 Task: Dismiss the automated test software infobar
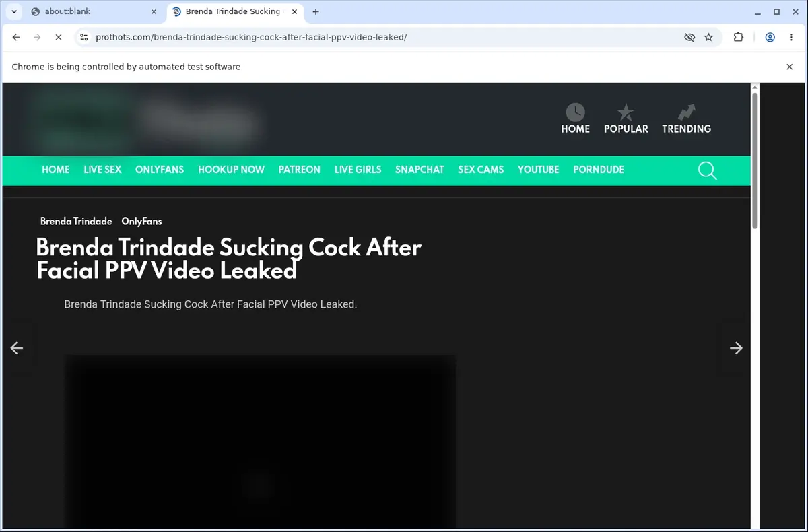pyautogui.click(x=790, y=67)
